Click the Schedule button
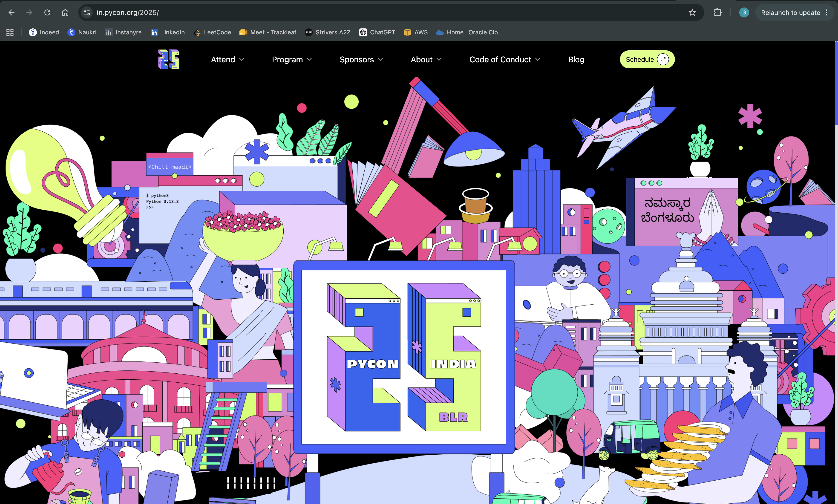The width and height of the screenshot is (838, 504). (x=647, y=59)
